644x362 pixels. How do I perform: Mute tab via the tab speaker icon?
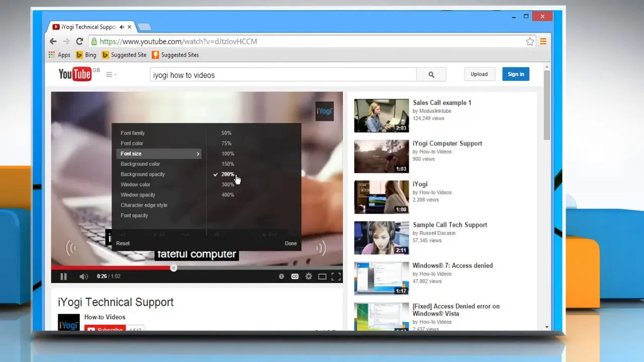[122, 27]
